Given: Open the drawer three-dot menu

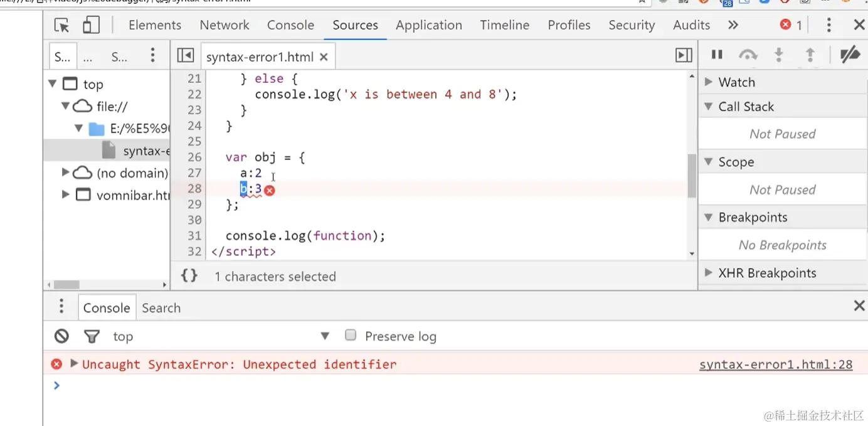Looking at the screenshot, I should pyautogui.click(x=61, y=307).
